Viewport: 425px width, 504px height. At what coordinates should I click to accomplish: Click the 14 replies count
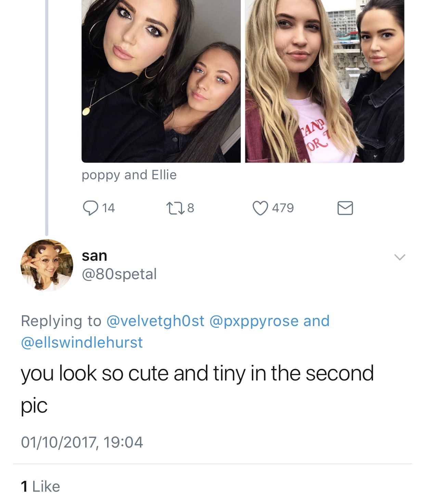(x=108, y=208)
